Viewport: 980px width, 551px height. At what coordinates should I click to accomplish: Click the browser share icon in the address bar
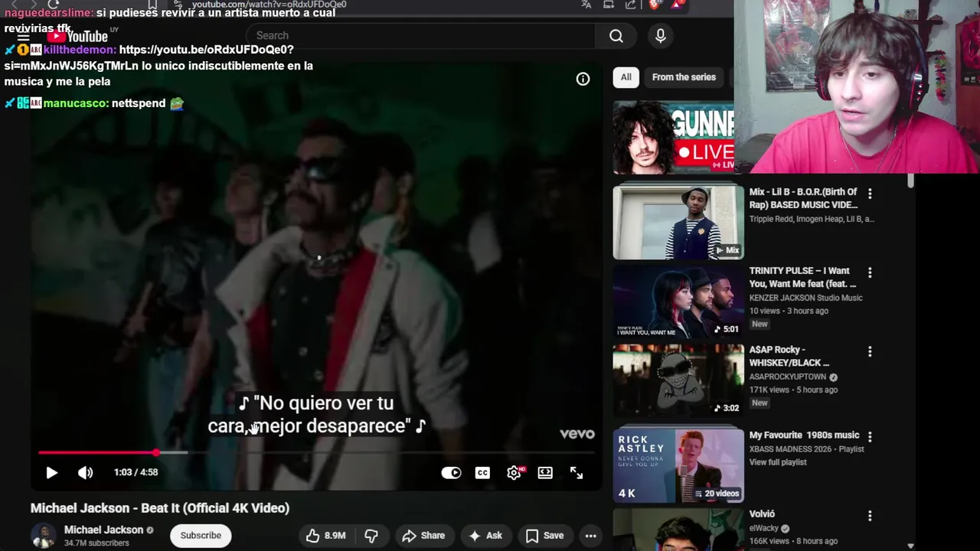click(630, 5)
